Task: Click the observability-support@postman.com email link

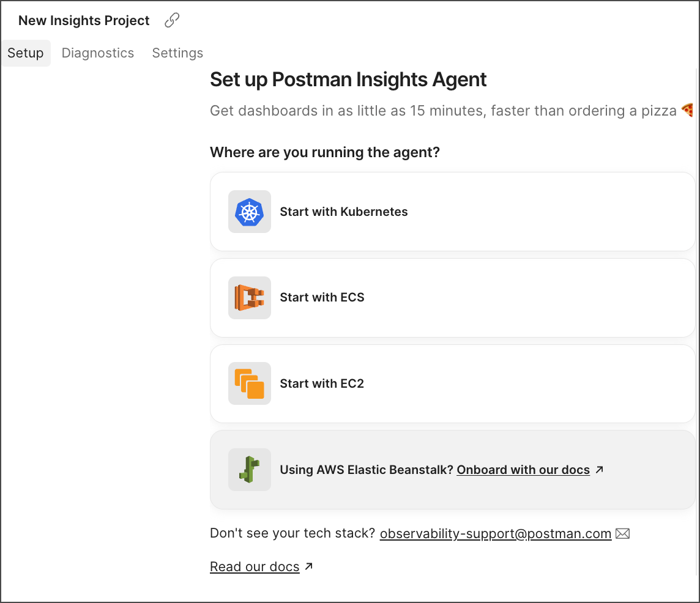Action: [x=496, y=534]
